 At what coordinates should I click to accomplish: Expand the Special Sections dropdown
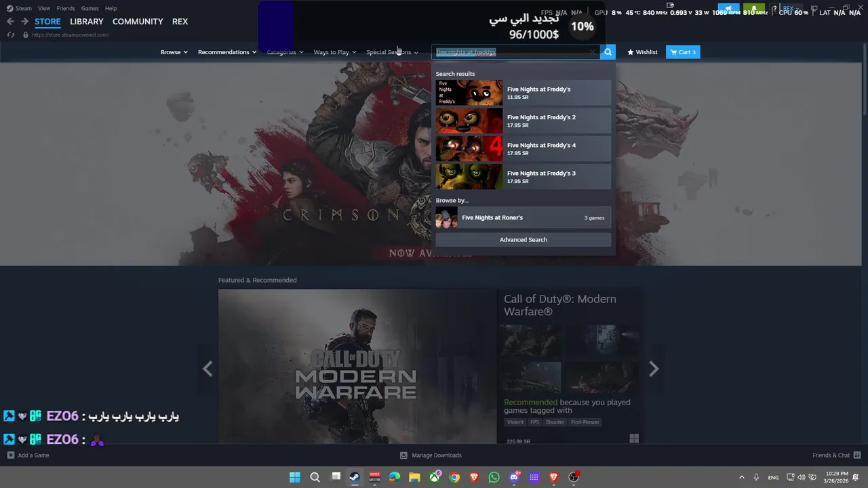tap(392, 52)
